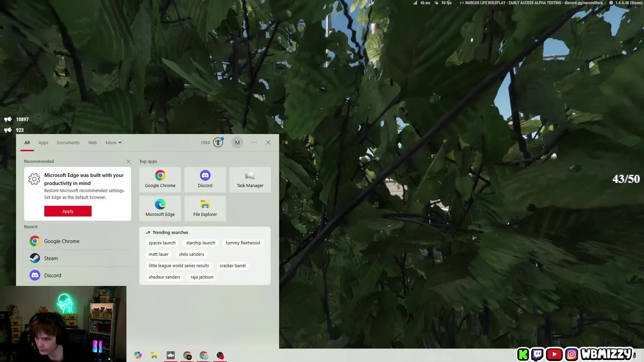Open File Explorer from Top apps
The width and height of the screenshot is (644, 362).
point(205,208)
